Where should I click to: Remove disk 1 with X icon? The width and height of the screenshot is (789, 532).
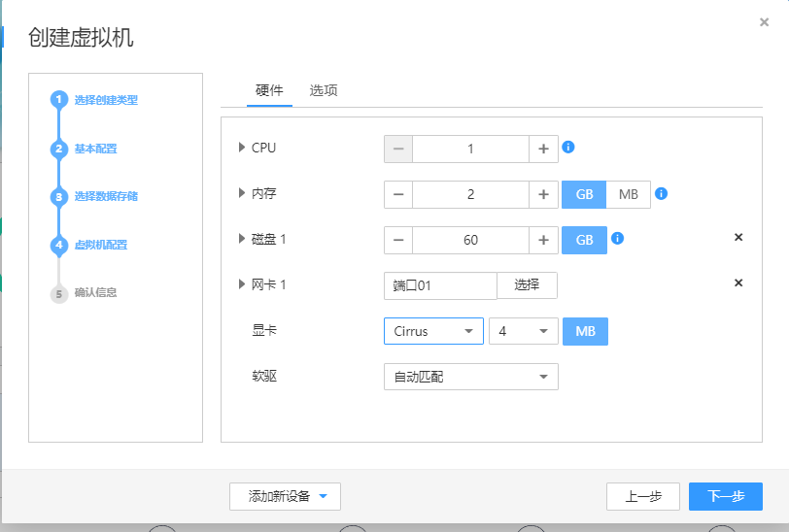[x=738, y=237]
